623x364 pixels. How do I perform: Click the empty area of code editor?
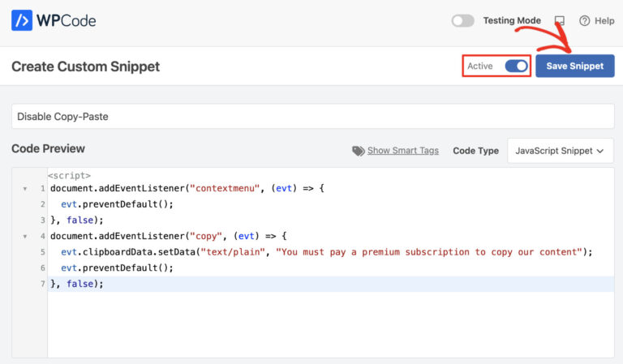coord(331,325)
